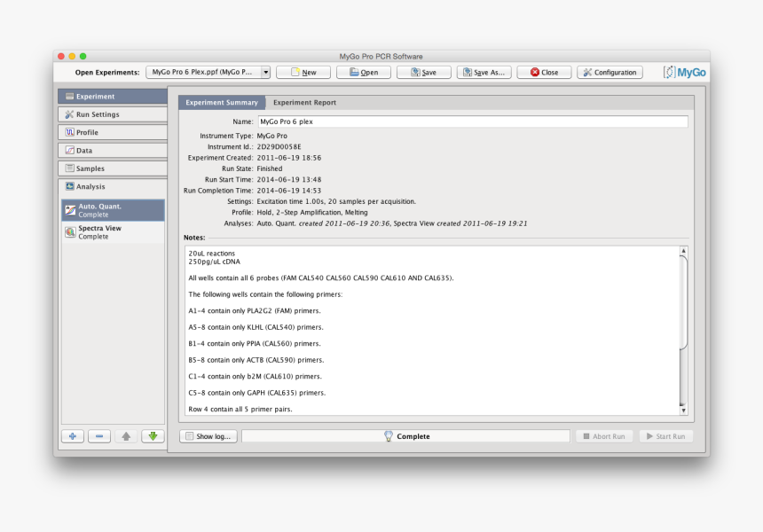Open the Samples section
Screen dimensions: 763x532
(x=113, y=168)
